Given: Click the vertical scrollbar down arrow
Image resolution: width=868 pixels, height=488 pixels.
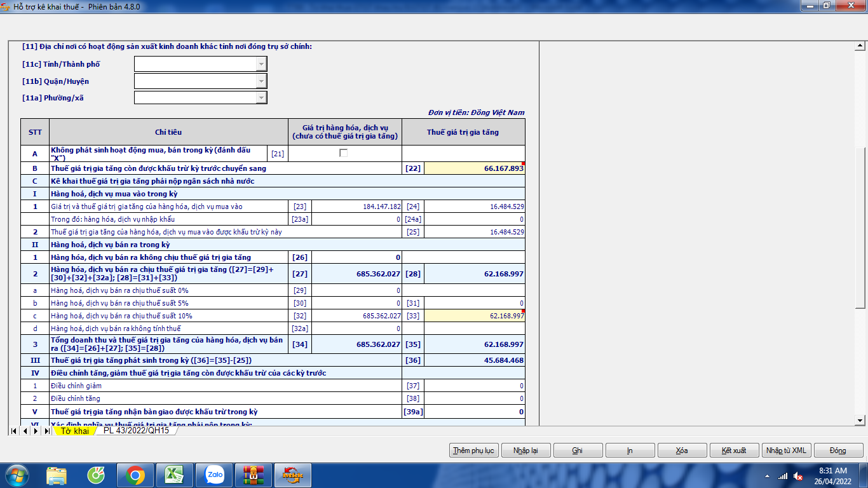Looking at the screenshot, I should [860, 420].
